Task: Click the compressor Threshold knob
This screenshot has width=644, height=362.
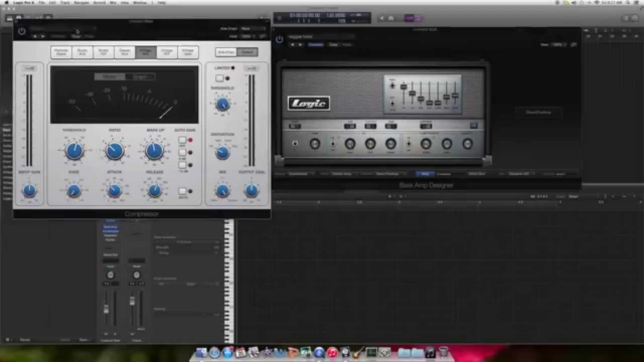Action: (x=74, y=150)
